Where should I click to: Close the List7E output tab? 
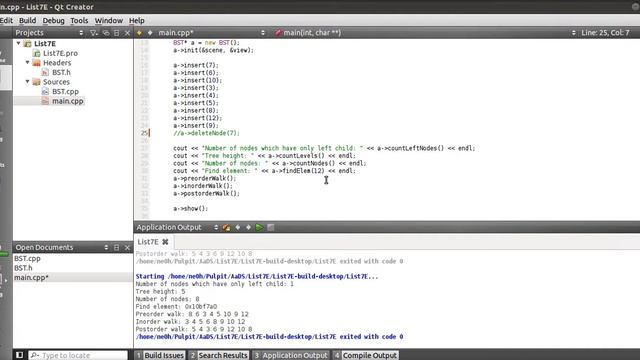(165, 242)
